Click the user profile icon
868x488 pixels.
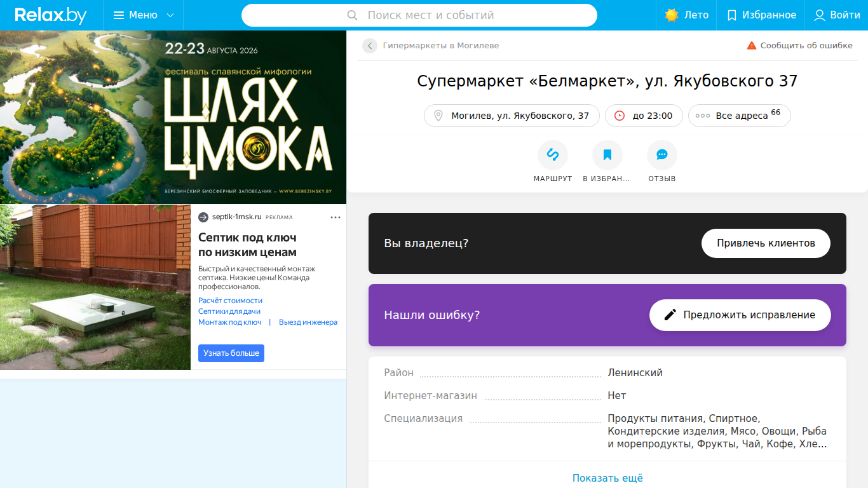(x=820, y=15)
